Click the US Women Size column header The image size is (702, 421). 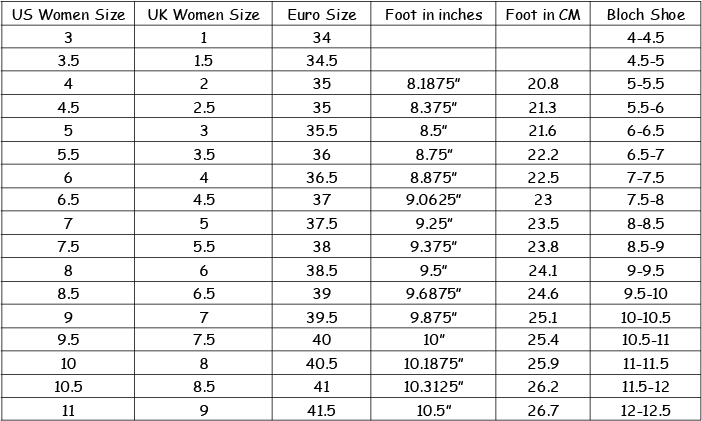tap(68, 14)
